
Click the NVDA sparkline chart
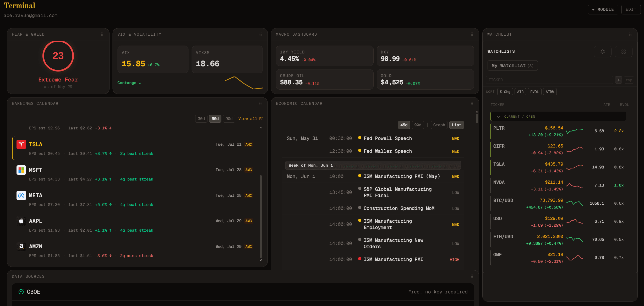(574, 185)
